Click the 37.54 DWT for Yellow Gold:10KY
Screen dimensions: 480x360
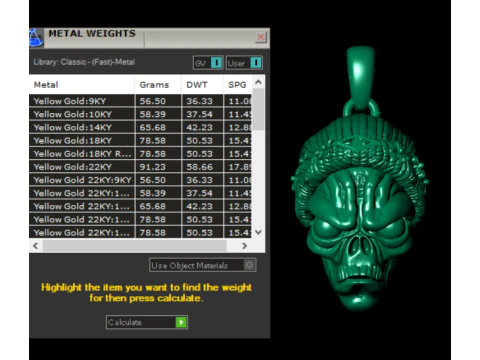(x=199, y=114)
